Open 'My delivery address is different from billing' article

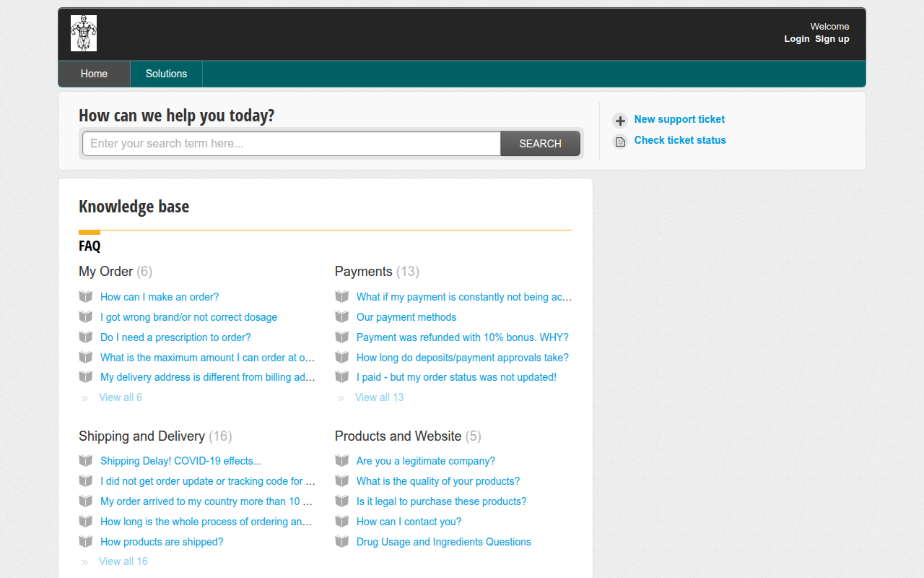click(x=208, y=377)
